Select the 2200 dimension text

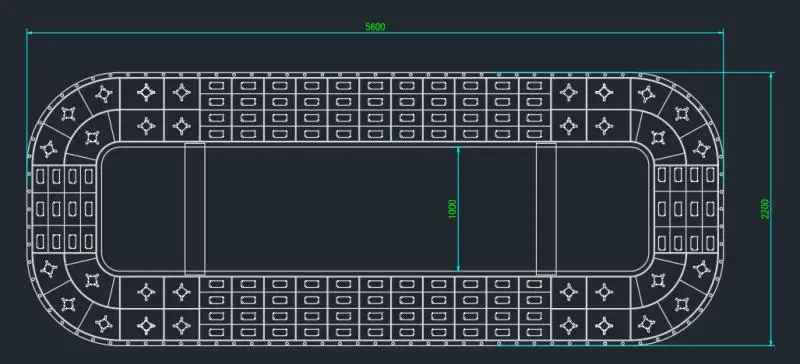[765, 209]
